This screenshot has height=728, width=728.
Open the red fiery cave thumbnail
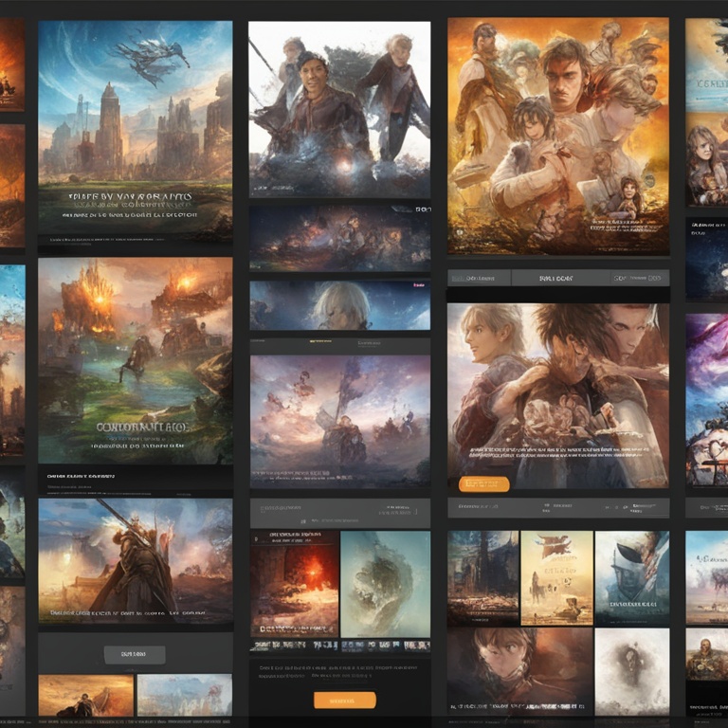[x=295, y=584]
